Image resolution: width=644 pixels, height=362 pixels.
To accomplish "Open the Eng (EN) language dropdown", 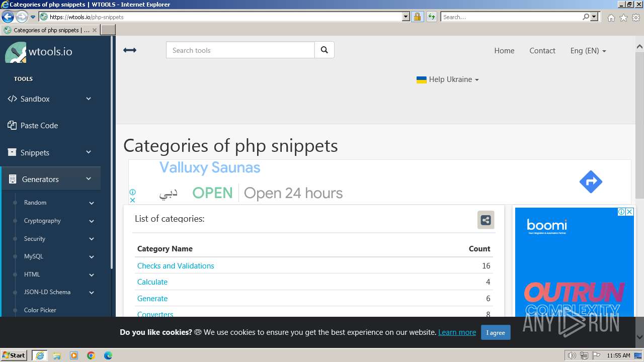I will pyautogui.click(x=588, y=50).
